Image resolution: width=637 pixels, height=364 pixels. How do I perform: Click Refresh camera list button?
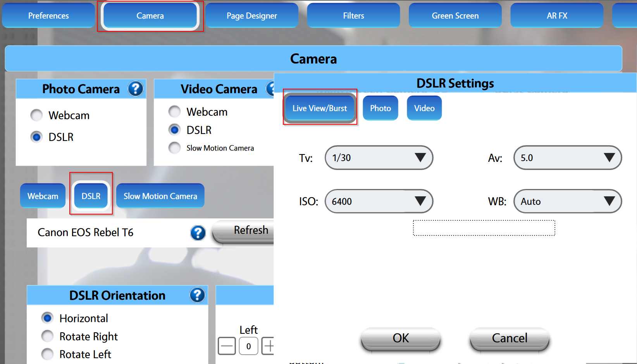244,231
